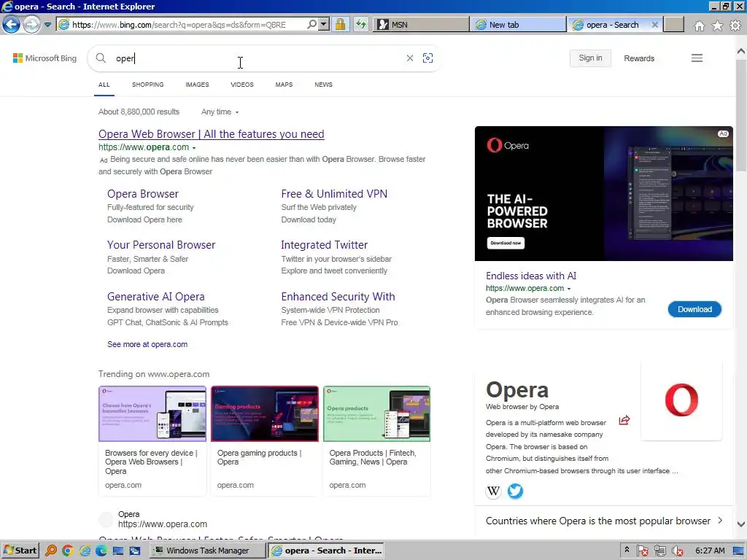Go to the browser Home icon
The height and width of the screenshot is (560, 747).
[x=700, y=26]
